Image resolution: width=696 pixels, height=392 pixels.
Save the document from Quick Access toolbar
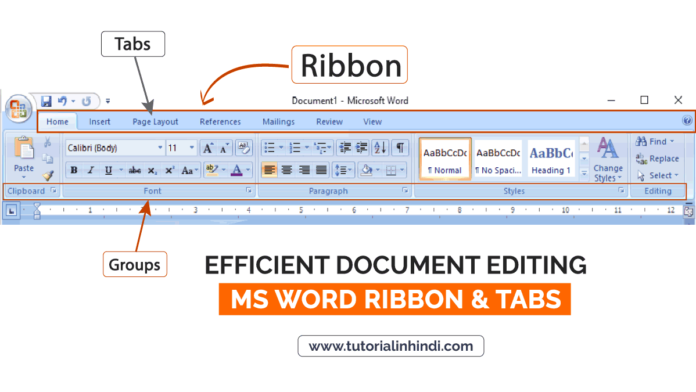(46, 101)
